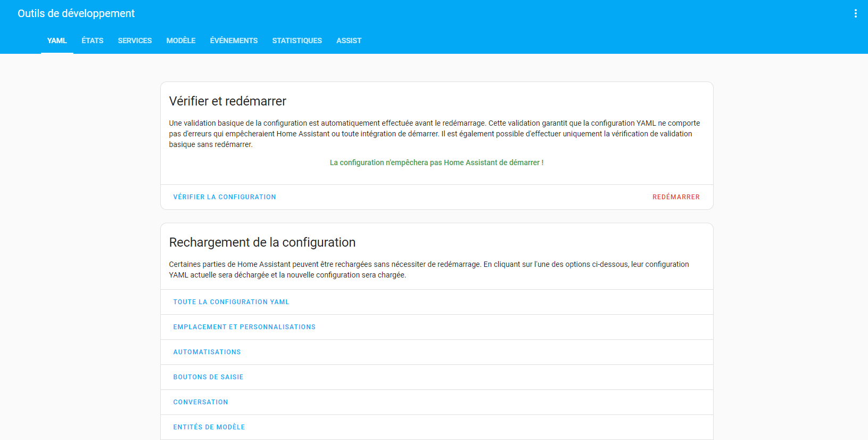The height and width of the screenshot is (440, 868).
Task: Select the ASSIST tab
Action: [349, 40]
